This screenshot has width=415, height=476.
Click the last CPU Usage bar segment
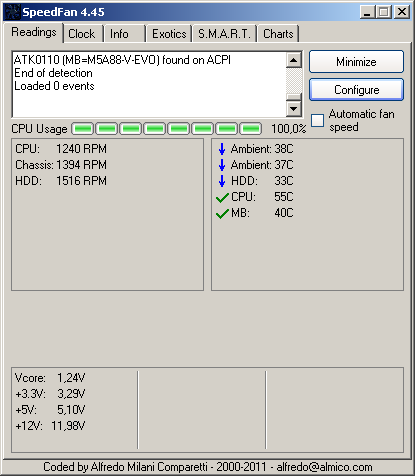click(251, 129)
